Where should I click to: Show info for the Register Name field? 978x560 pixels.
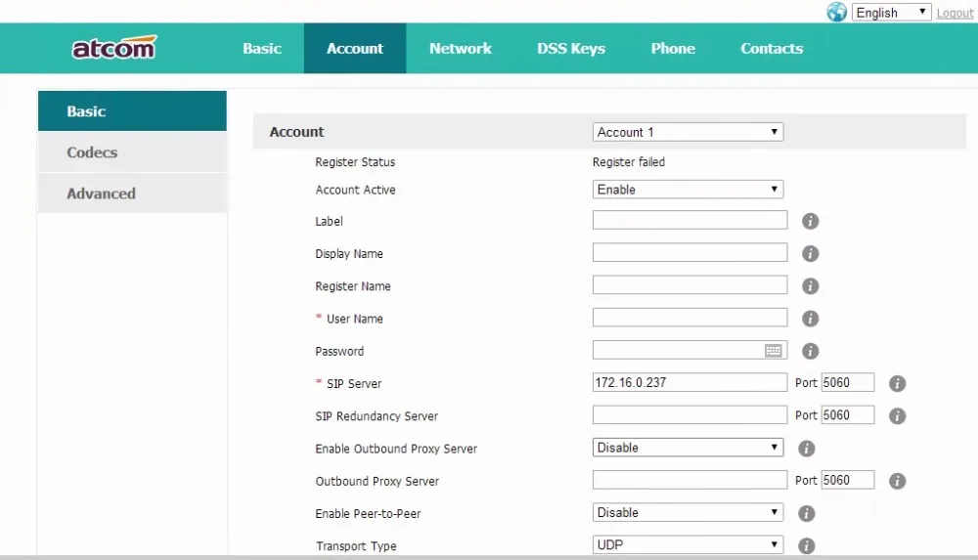(810, 285)
